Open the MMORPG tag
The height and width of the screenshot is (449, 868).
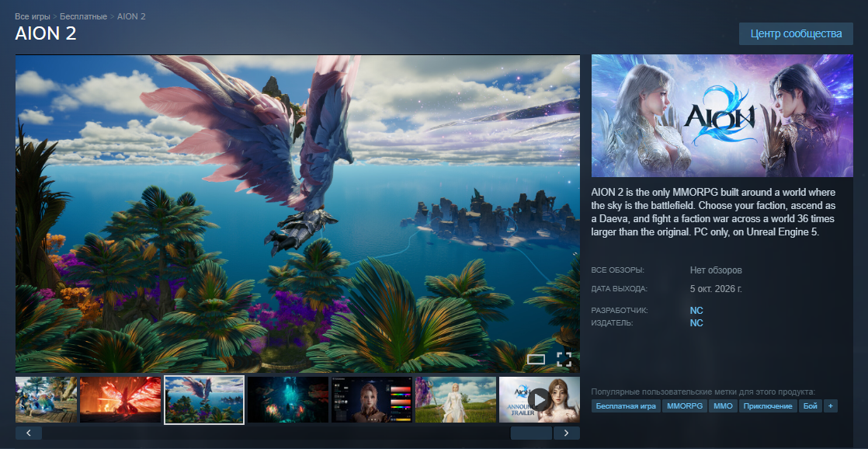pos(685,405)
